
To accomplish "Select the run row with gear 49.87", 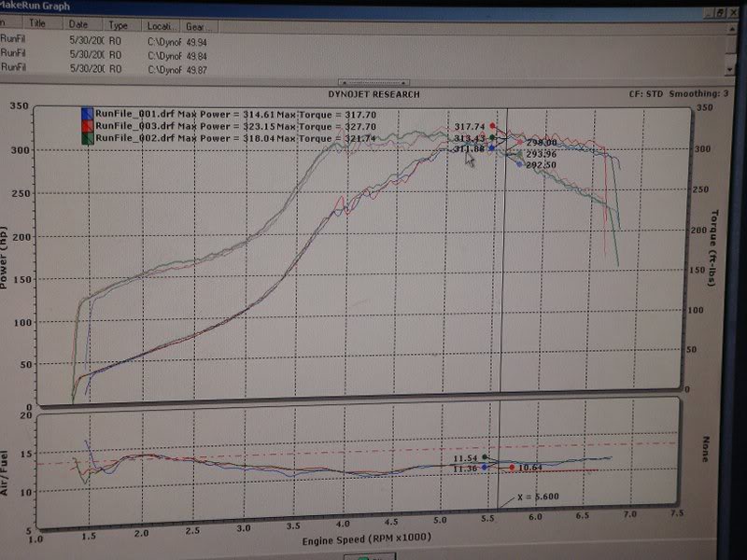I will (x=93, y=67).
